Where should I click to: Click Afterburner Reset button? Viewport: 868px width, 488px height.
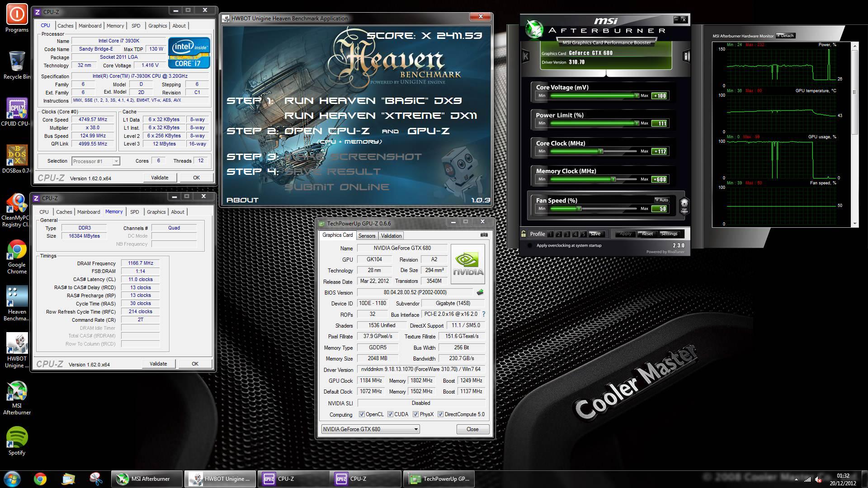[x=647, y=234]
